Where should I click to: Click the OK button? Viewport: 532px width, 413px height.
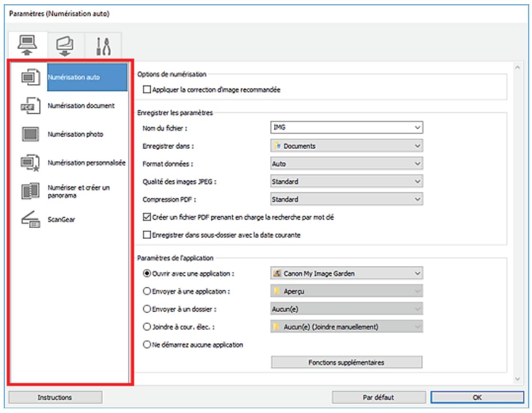click(x=477, y=397)
